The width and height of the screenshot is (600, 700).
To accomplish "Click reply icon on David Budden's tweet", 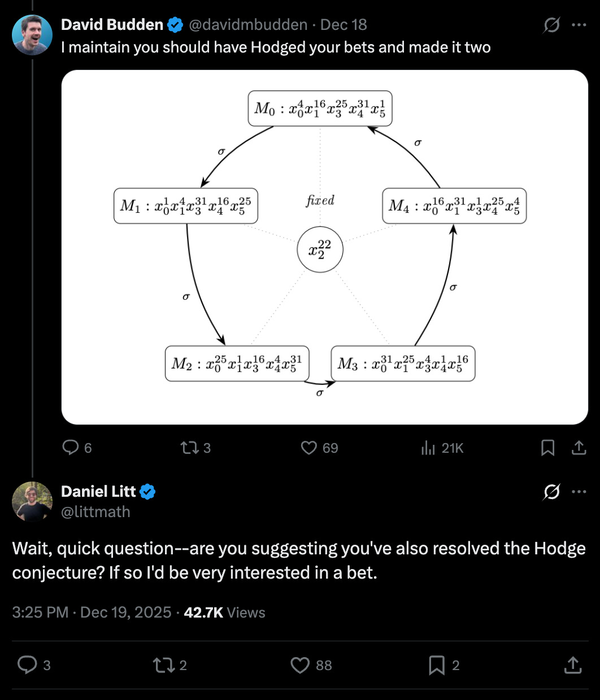I will pyautogui.click(x=71, y=448).
